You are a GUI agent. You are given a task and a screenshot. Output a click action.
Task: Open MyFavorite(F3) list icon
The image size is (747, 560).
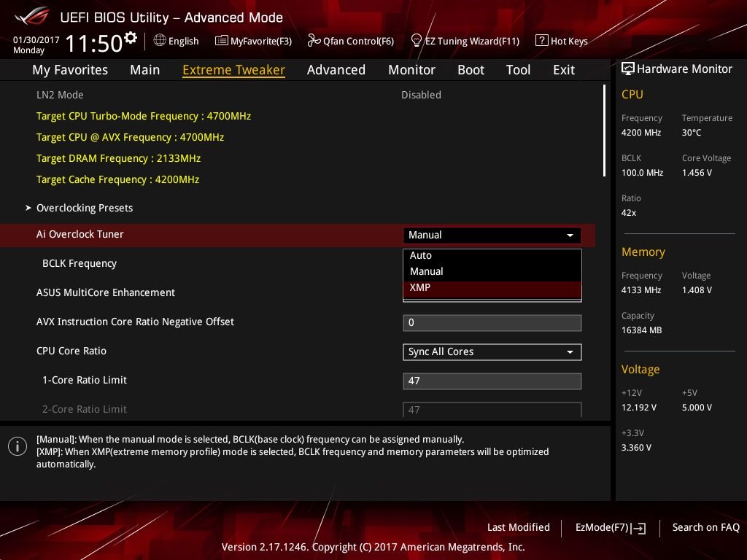tap(221, 41)
